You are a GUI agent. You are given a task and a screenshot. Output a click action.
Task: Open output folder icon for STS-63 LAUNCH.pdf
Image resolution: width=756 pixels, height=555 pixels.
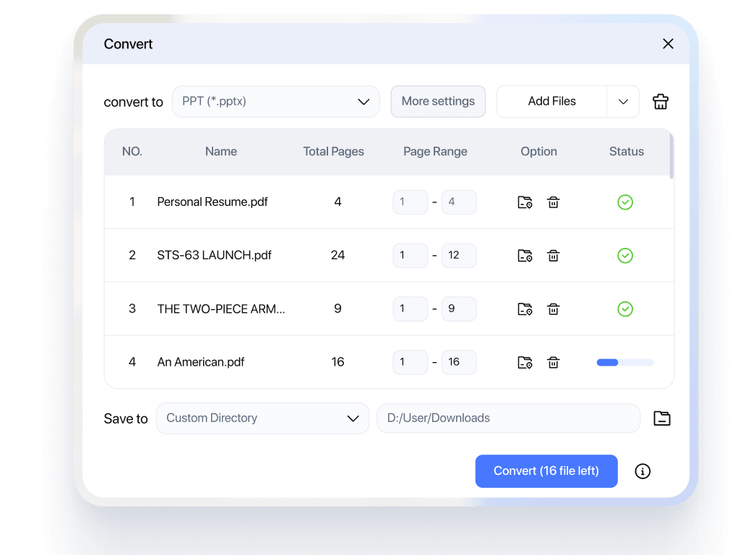(525, 255)
